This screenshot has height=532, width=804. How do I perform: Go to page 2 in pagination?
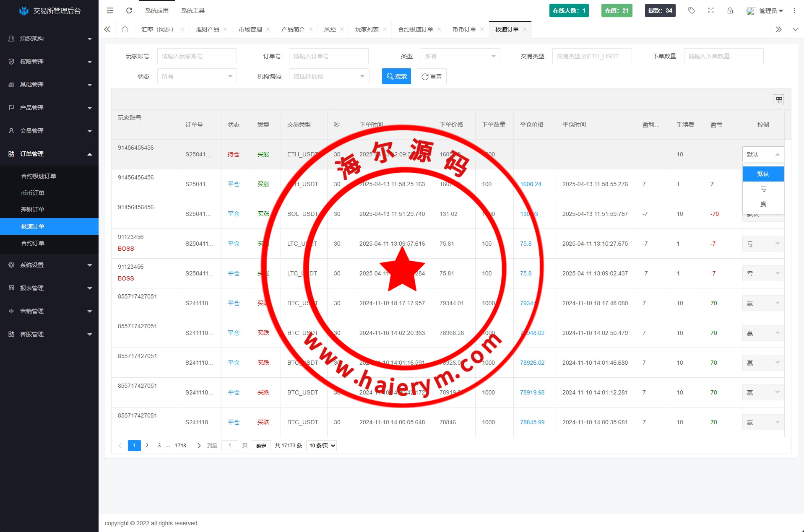[x=147, y=446]
